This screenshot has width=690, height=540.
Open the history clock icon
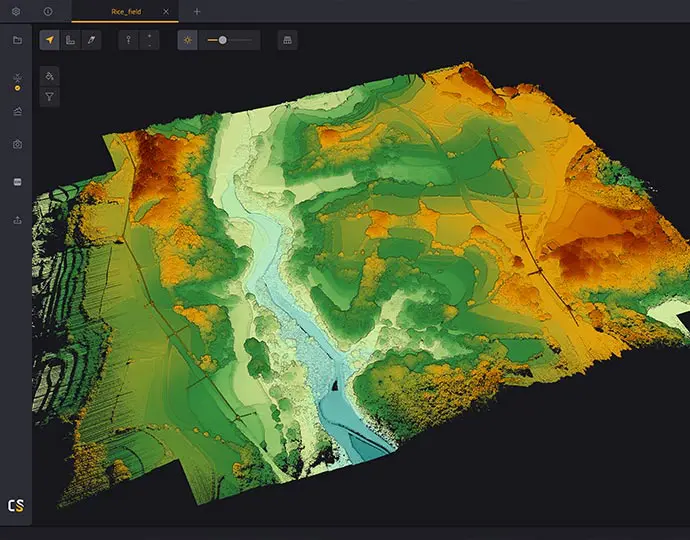48,11
